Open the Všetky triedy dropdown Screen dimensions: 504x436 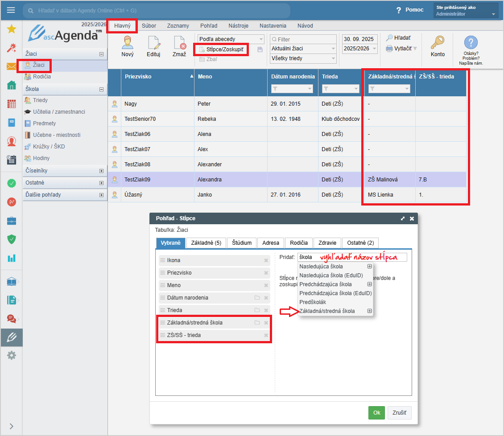click(303, 58)
